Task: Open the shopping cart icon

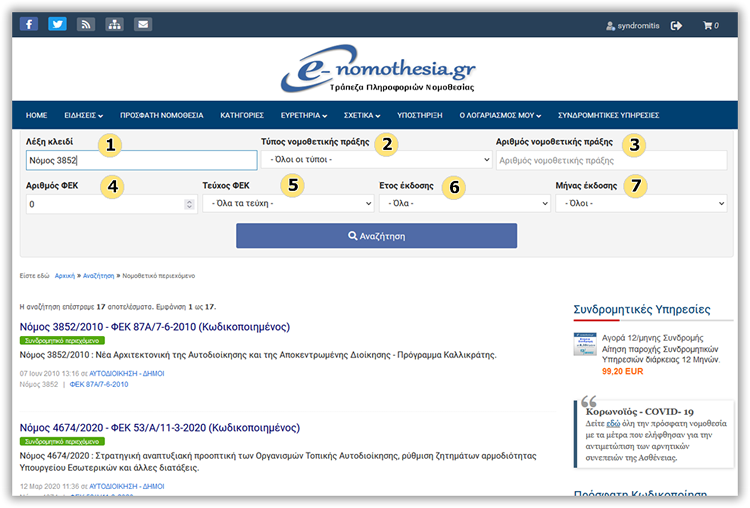Action: (710, 25)
